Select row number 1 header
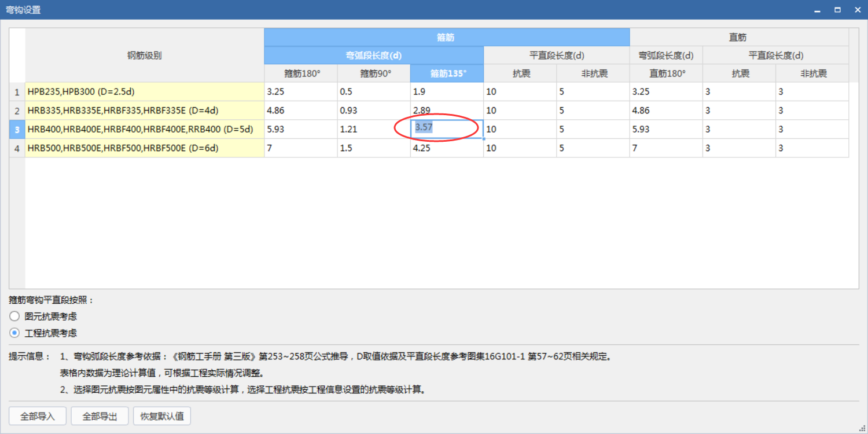 pos(17,92)
